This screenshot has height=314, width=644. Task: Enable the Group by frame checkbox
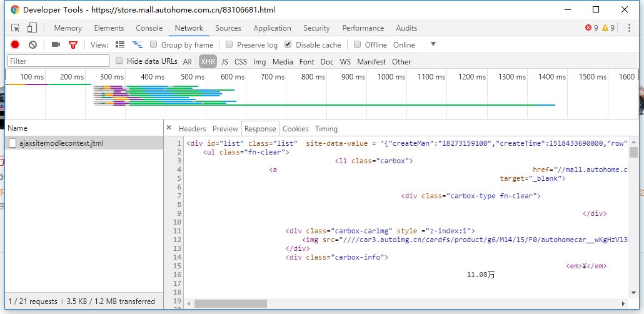(x=154, y=44)
